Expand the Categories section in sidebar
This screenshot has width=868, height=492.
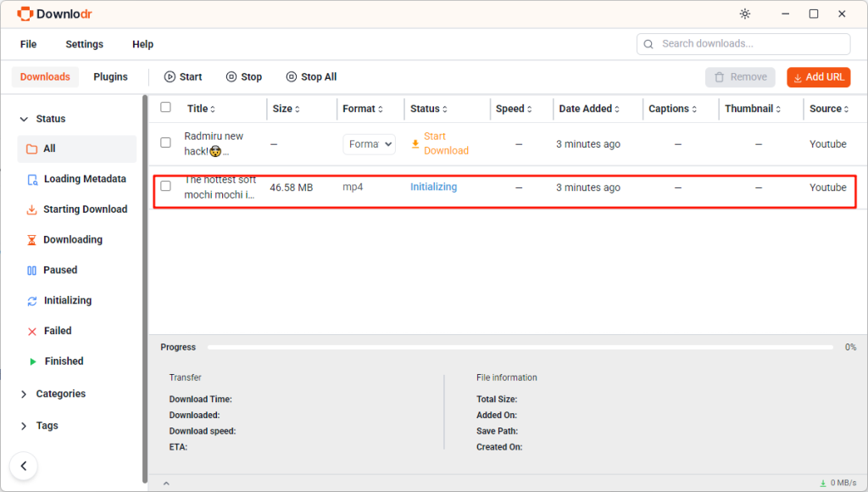click(x=60, y=394)
